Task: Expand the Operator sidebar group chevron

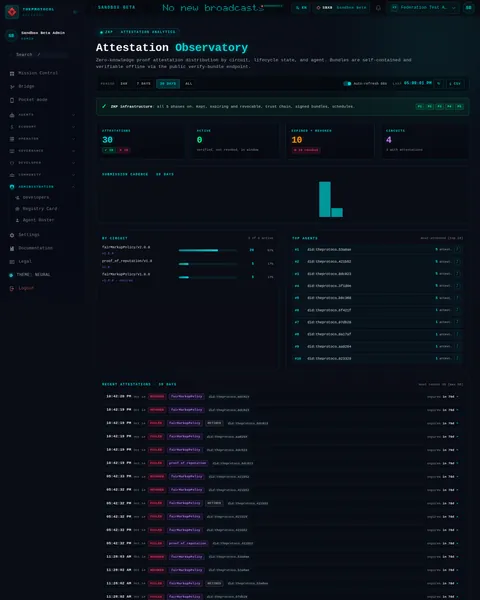Action: click(x=73, y=139)
